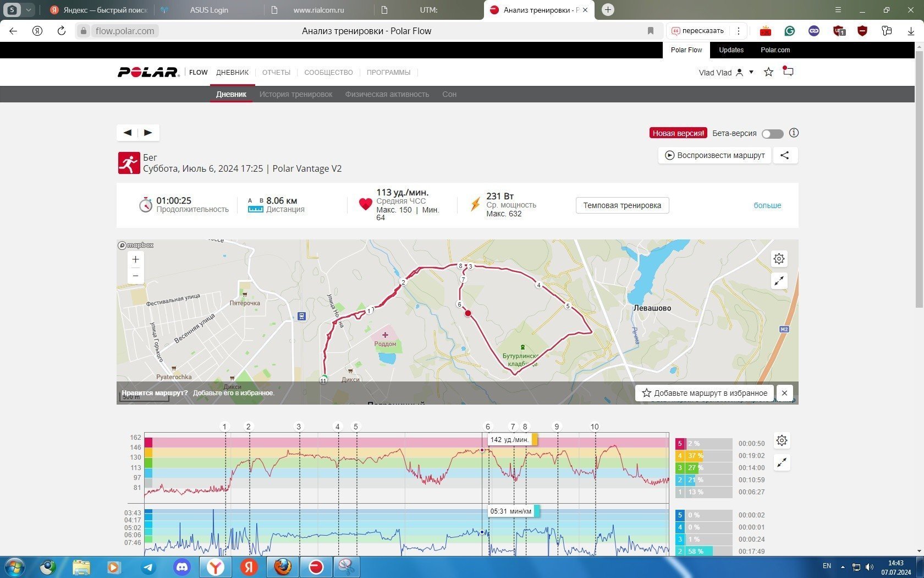Open Discord from the taskbar
924x578 pixels.
(x=182, y=567)
